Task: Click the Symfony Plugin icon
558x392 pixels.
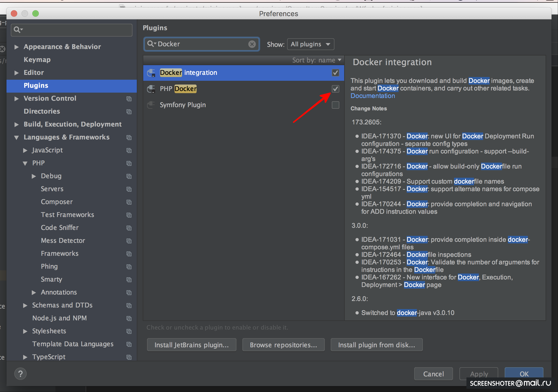Action: (x=151, y=105)
